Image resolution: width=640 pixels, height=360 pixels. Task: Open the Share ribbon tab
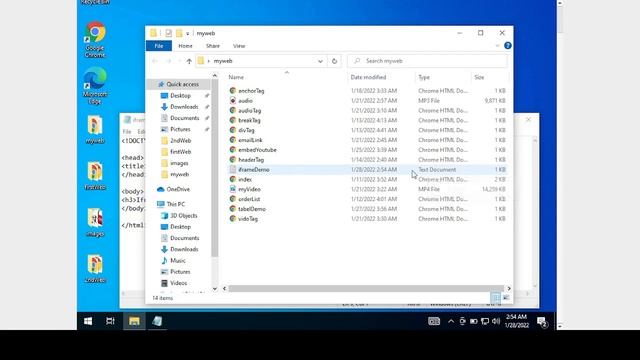pyautogui.click(x=213, y=46)
